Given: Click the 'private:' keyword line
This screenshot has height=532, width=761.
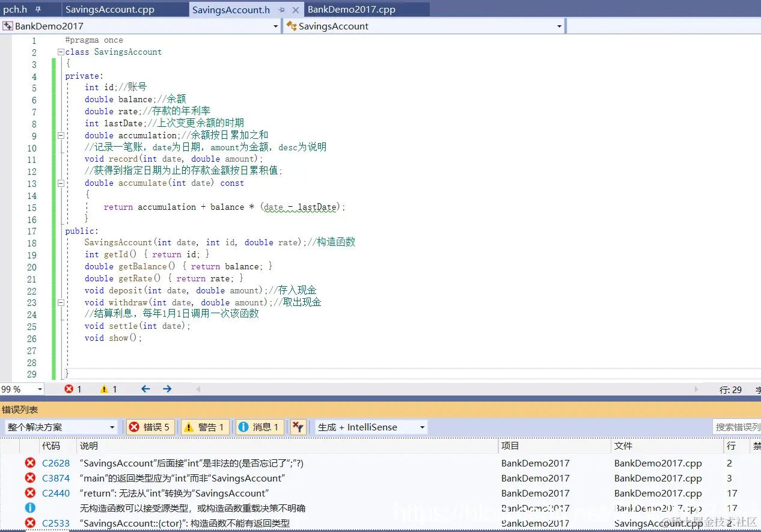Looking at the screenshot, I should click(x=84, y=76).
